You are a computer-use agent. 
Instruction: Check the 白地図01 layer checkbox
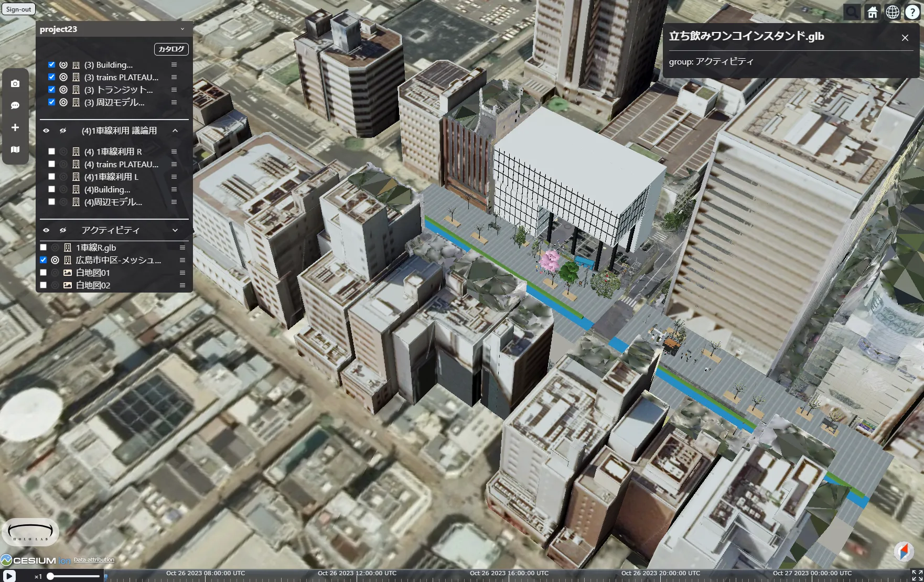coord(44,273)
